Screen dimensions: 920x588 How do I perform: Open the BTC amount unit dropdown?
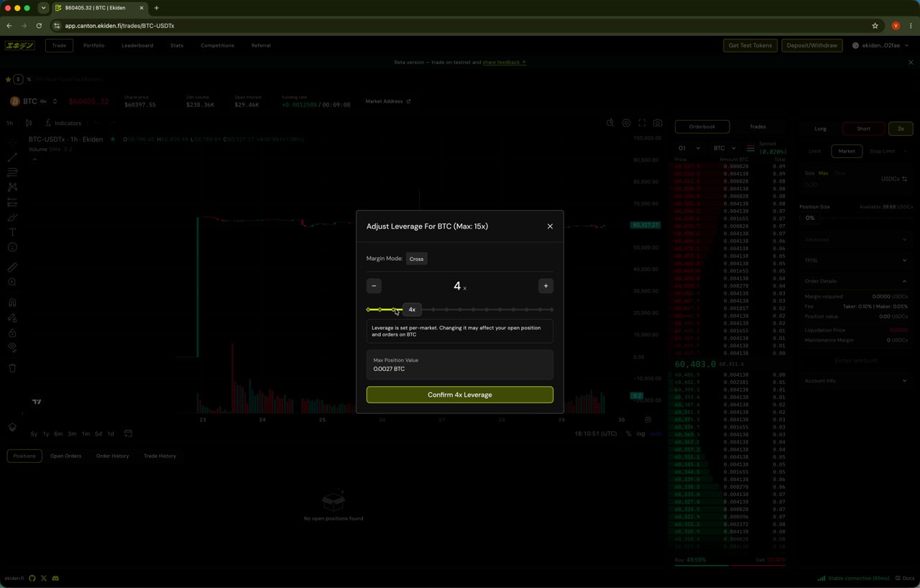(x=724, y=148)
